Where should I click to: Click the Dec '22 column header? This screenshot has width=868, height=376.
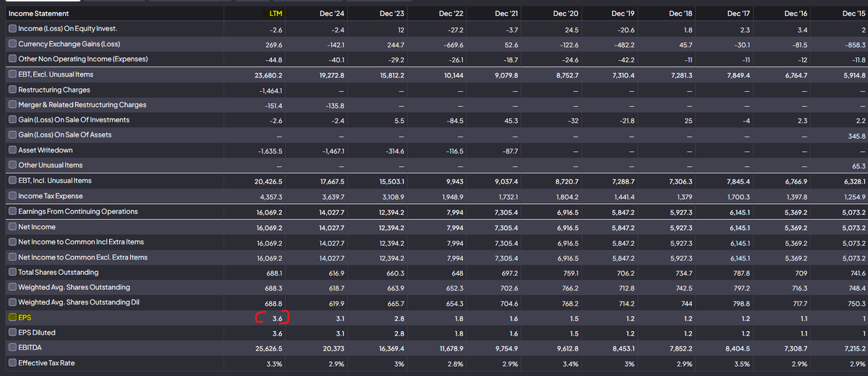pyautogui.click(x=451, y=14)
